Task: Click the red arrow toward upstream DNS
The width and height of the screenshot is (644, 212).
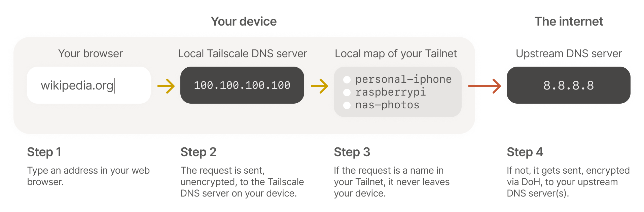Action: (484, 86)
